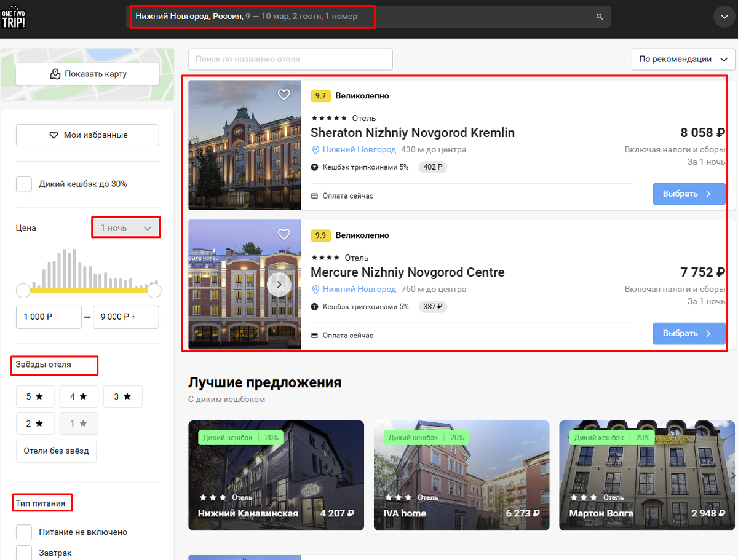This screenshot has height=560, width=738.
Task: Click the left price slider handle
Action: coord(23,291)
